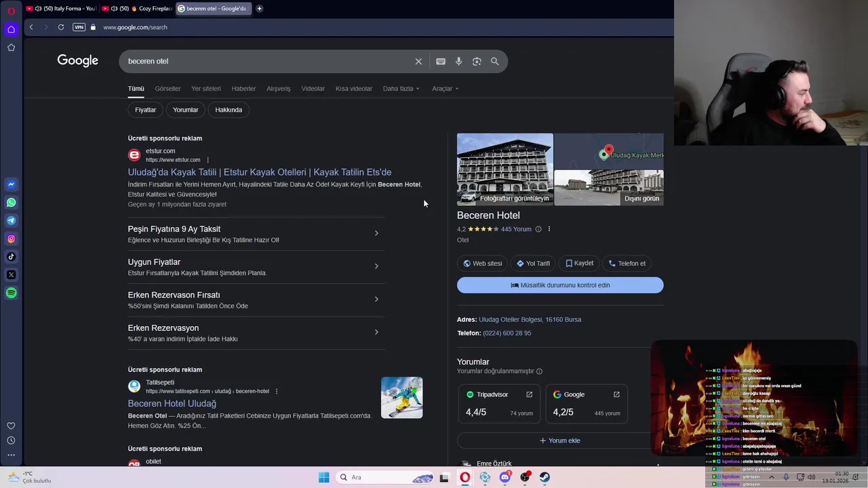Viewport: 868px width, 488px height.
Task: Click the Telefon et button
Action: point(627,264)
